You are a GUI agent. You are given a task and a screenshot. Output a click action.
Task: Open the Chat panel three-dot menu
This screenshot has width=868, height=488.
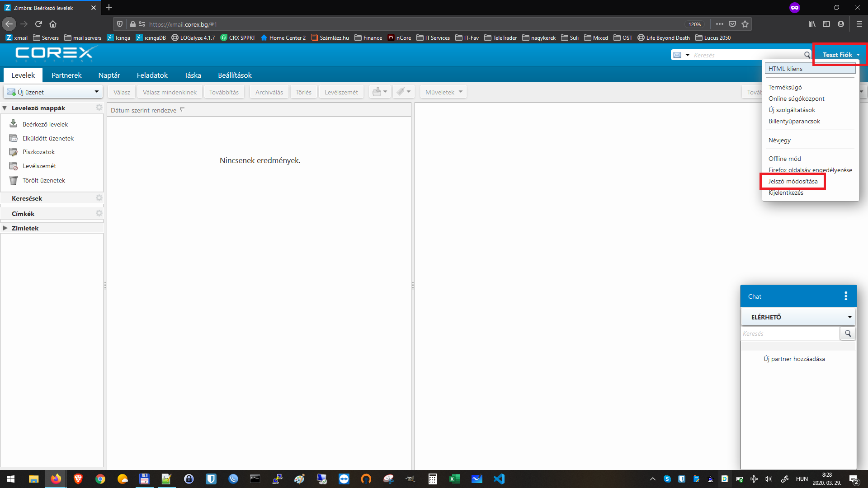845,296
